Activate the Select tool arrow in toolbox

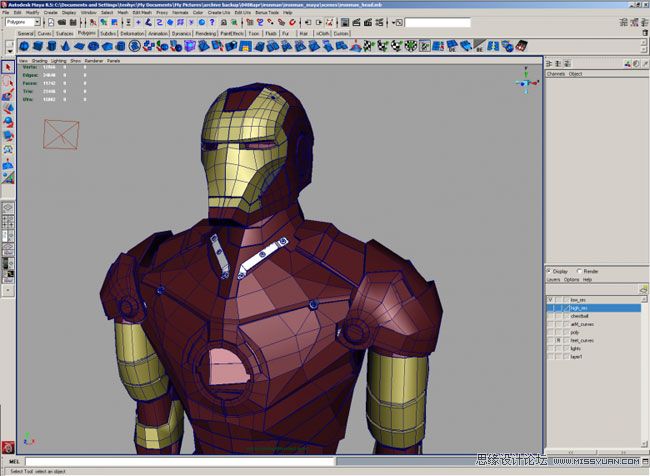click(x=8, y=67)
